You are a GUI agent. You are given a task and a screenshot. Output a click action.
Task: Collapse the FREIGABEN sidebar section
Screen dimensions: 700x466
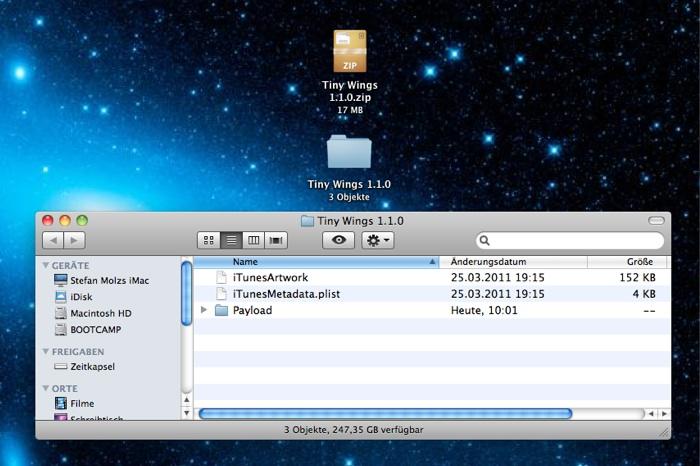coord(46,352)
